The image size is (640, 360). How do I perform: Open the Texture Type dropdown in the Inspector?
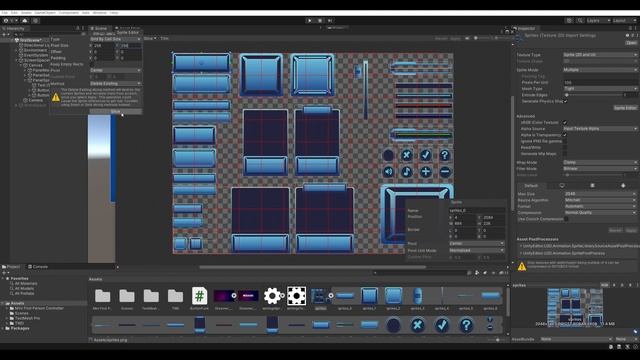600,55
